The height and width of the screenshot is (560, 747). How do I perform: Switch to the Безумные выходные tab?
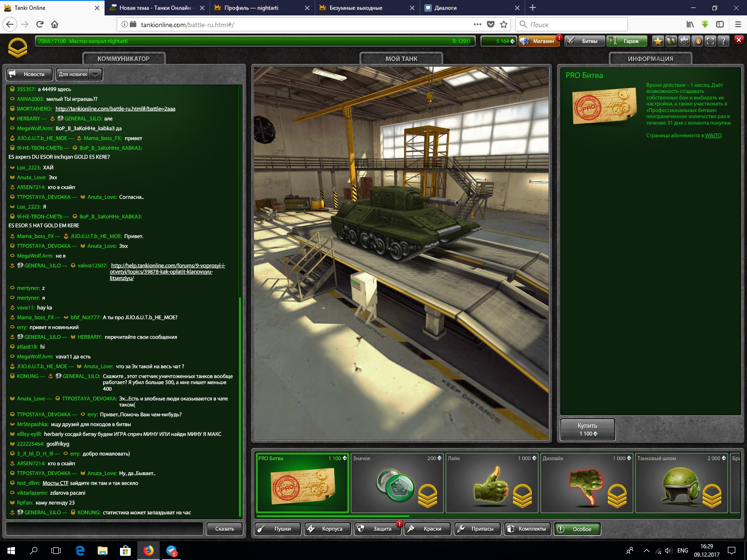coord(367,7)
